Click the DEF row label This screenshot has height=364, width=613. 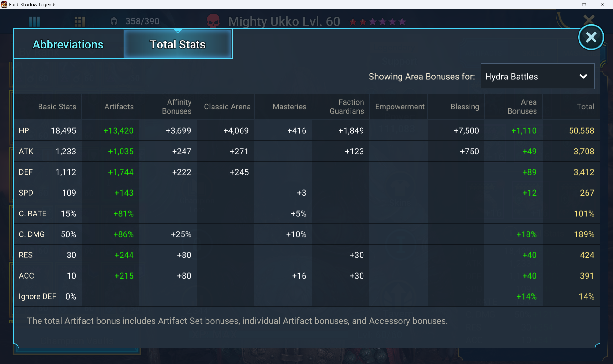tap(26, 172)
